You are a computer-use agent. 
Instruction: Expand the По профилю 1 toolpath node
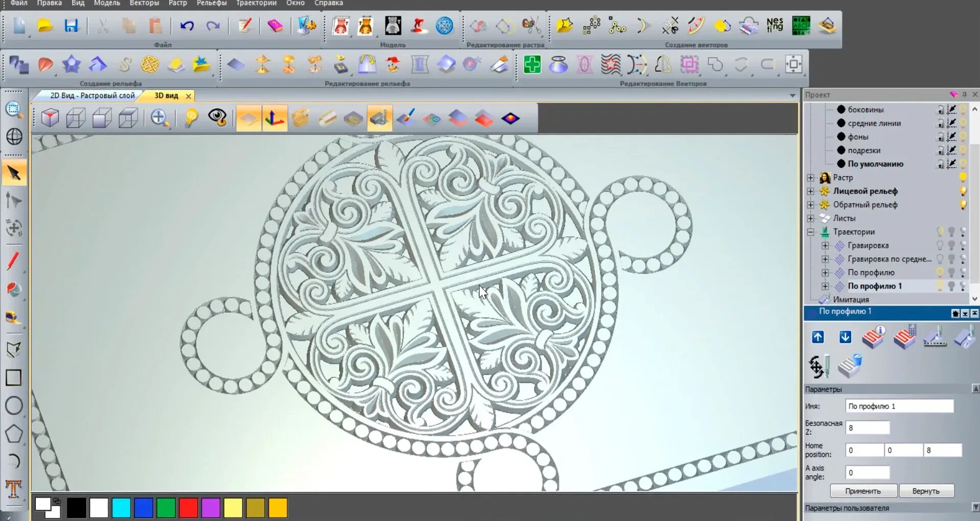[825, 286]
